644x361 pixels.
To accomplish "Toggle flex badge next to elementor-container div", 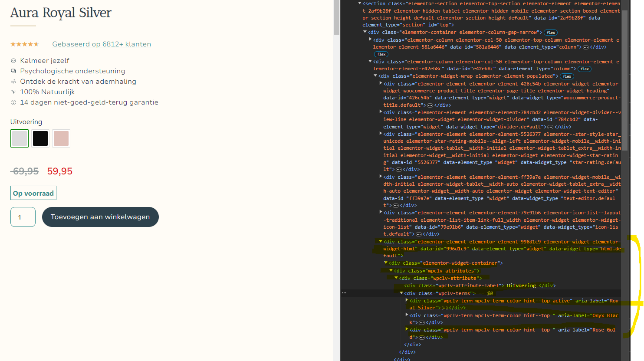I will [x=551, y=33].
